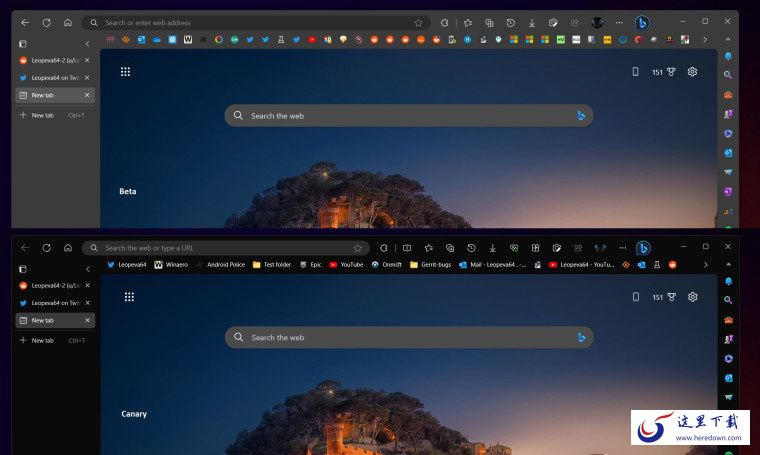760x455 pixels.
Task: Show more favorites chevron in Beta favorites bar
Action: point(705,40)
